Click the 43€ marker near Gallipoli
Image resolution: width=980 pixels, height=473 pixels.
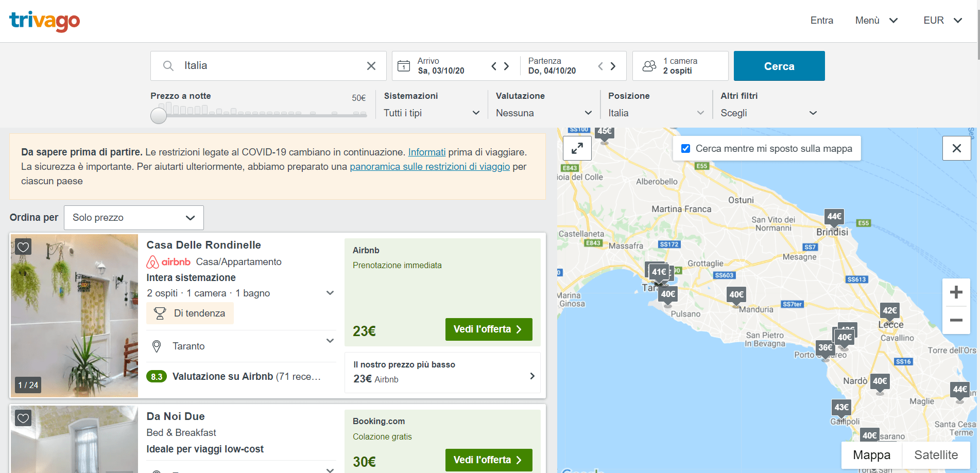[x=841, y=408]
